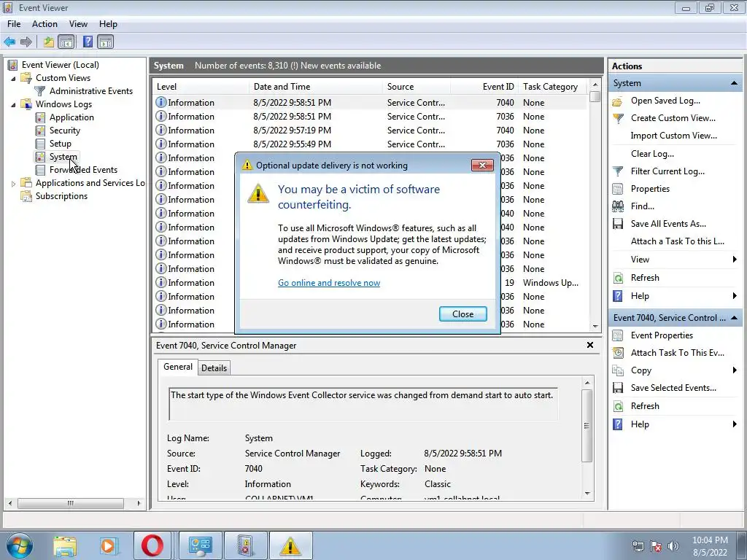Click the Refresh icon under Event 7040 section
Screen dimensions: 747x560
pos(618,406)
